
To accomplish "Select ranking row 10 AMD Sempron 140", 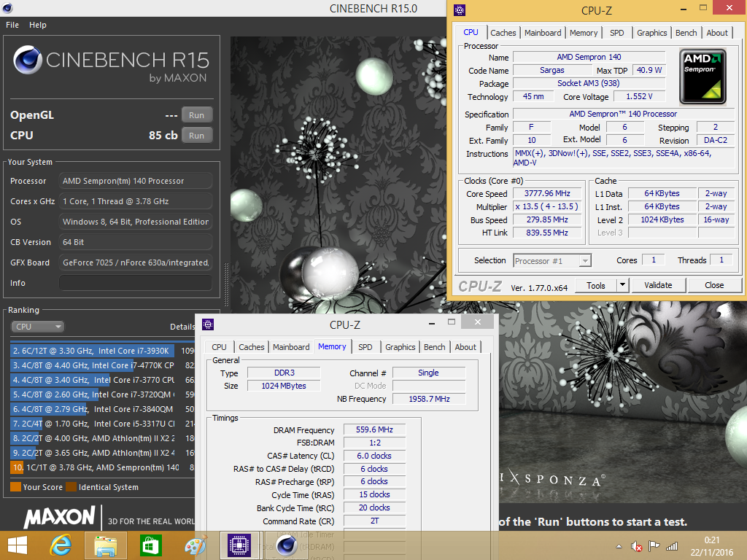I will pos(102,467).
